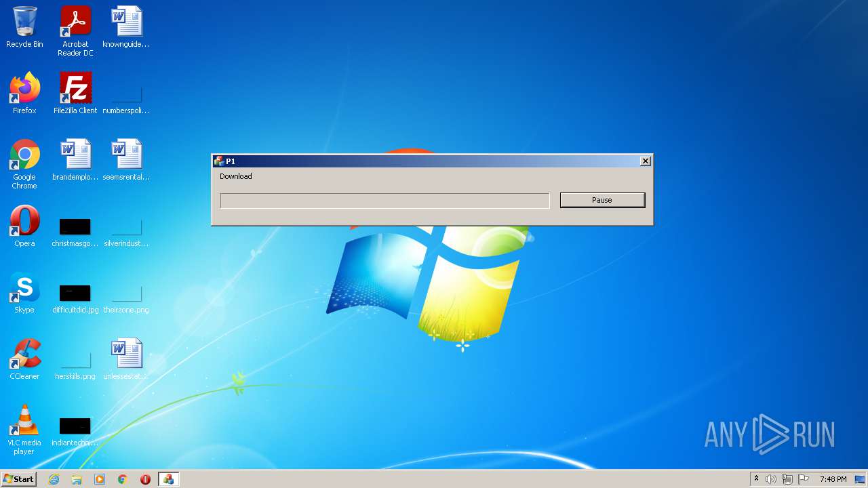Click the P1 title bar icon
The width and height of the screenshot is (868, 488).
coord(219,161)
